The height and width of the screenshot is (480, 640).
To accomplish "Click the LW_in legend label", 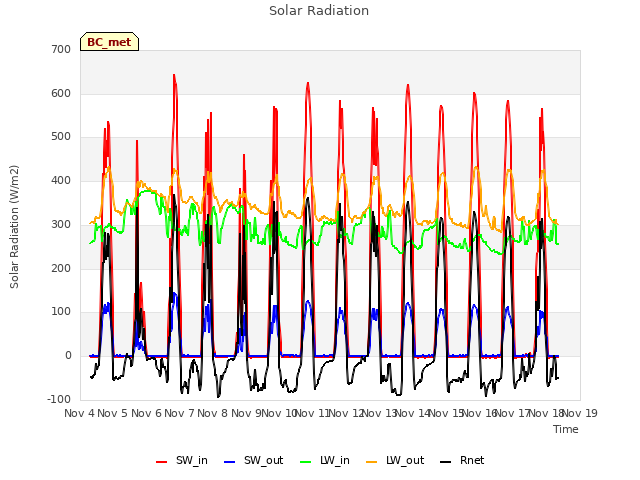I will coord(335,460).
